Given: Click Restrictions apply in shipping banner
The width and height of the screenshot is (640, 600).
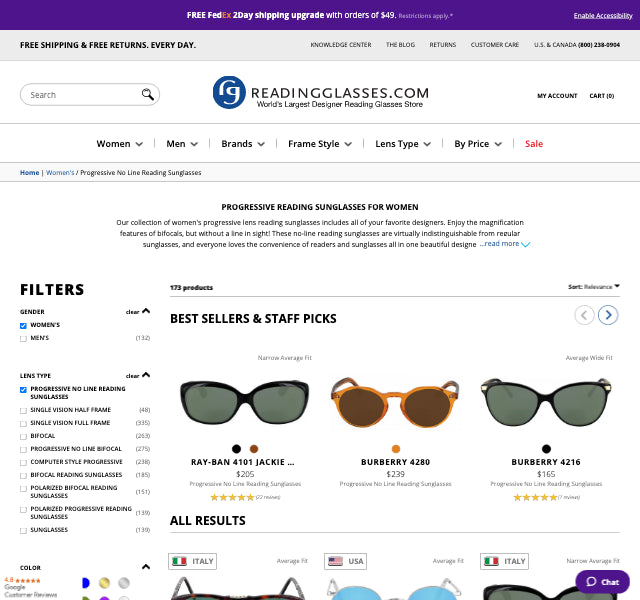Looking at the screenshot, I should (x=426, y=16).
